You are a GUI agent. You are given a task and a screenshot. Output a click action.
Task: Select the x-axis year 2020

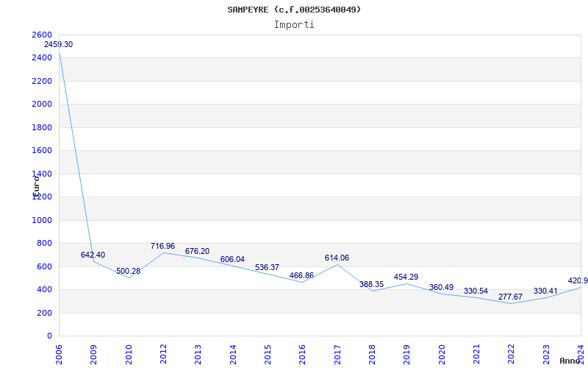pyautogui.click(x=442, y=355)
